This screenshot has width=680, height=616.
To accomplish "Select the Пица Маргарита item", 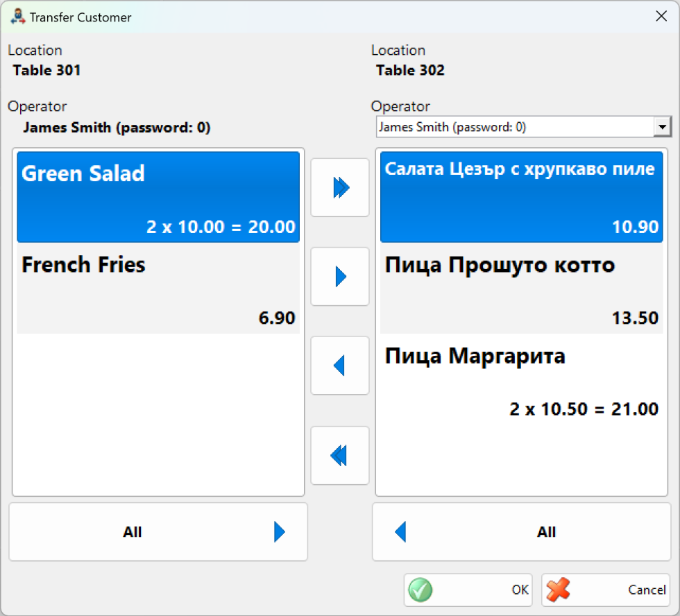I will click(521, 379).
